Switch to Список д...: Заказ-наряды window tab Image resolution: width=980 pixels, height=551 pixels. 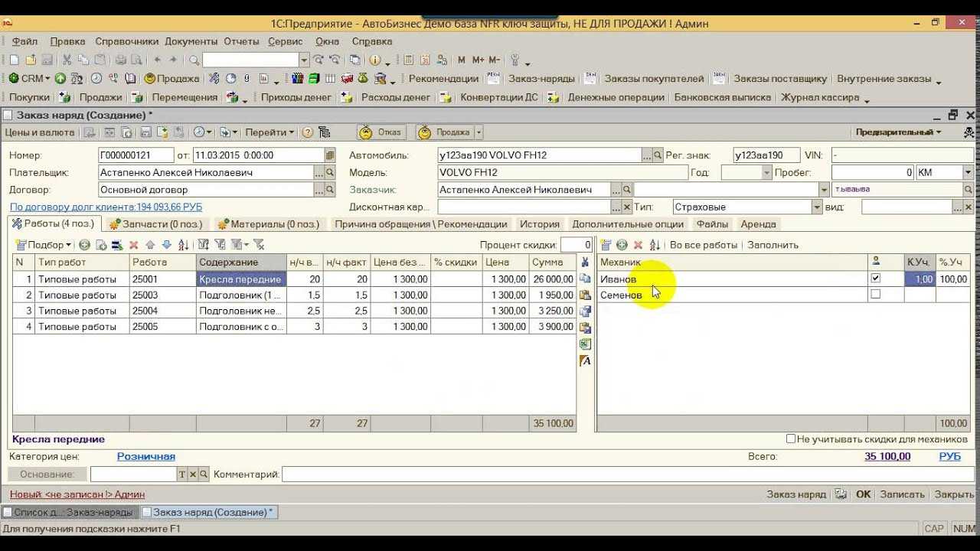click(69, 512)
